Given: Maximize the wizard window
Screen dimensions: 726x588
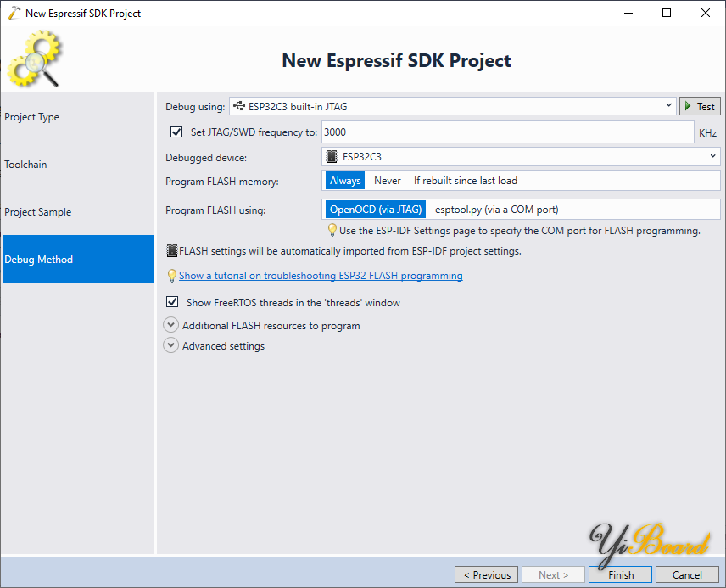Looking at the screenshot, I should pyautogui.click(x=667, y=13).
